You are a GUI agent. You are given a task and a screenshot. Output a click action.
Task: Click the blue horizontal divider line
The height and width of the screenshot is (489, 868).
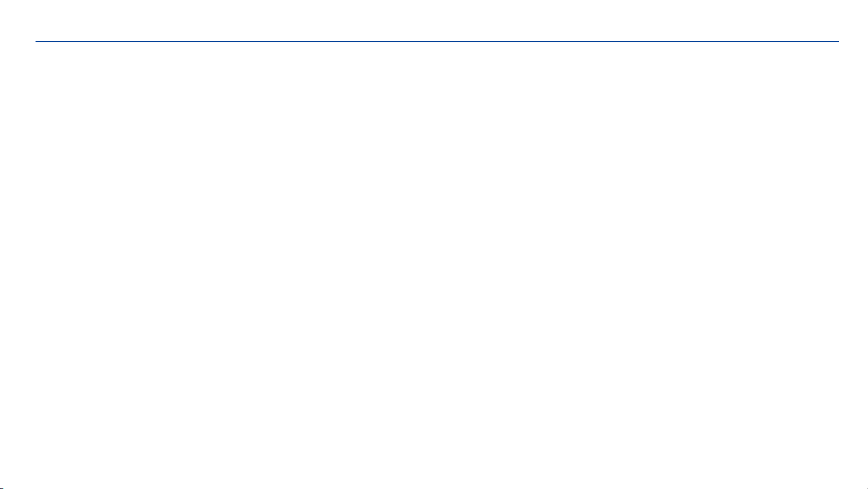[437, 42]
